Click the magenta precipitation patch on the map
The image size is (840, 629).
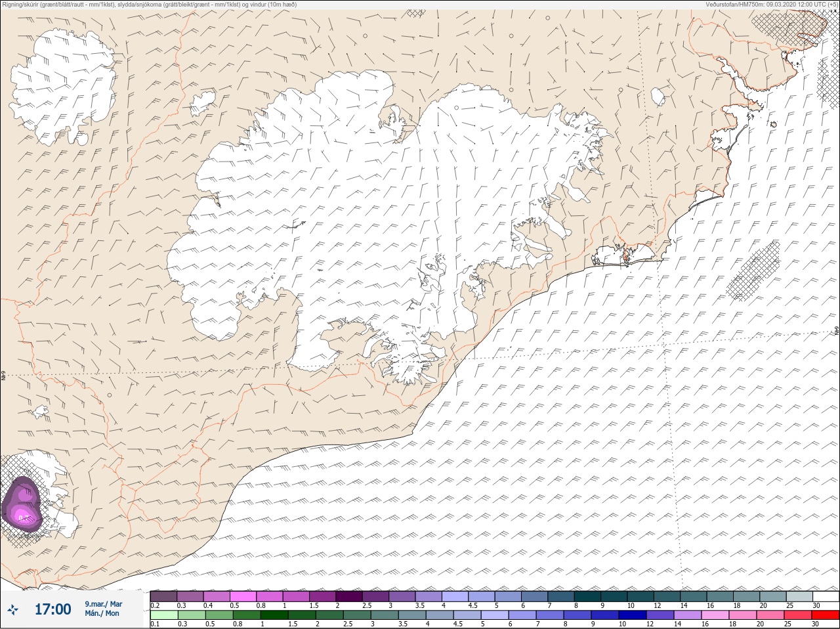point(21,506)
